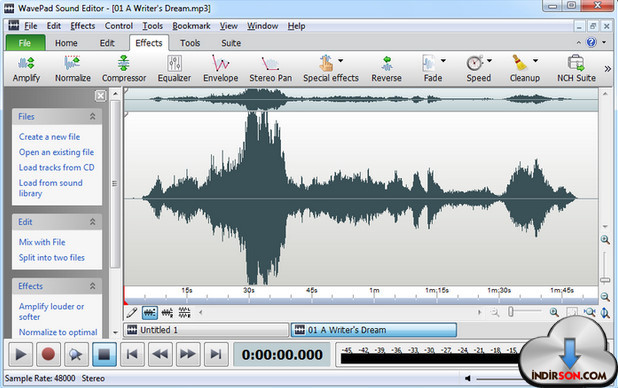Start recording with the red Record button
This screenshot has width=618, height=388.
coord(48,354)
